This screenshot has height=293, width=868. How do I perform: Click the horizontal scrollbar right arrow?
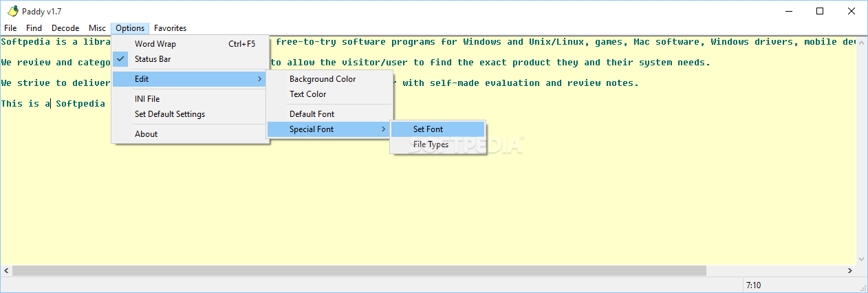(x=850, y=271)
